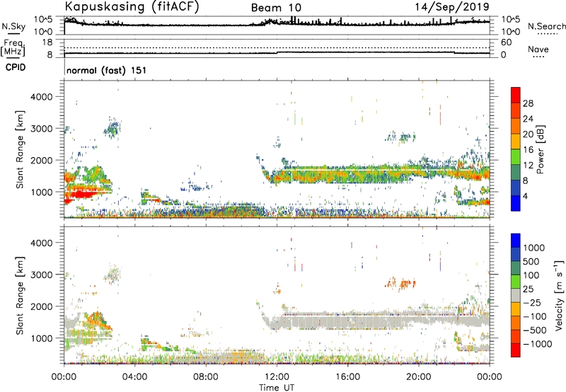Click the blue bottom of power colorbar
The image size is (566, 392).
(516, 203)
